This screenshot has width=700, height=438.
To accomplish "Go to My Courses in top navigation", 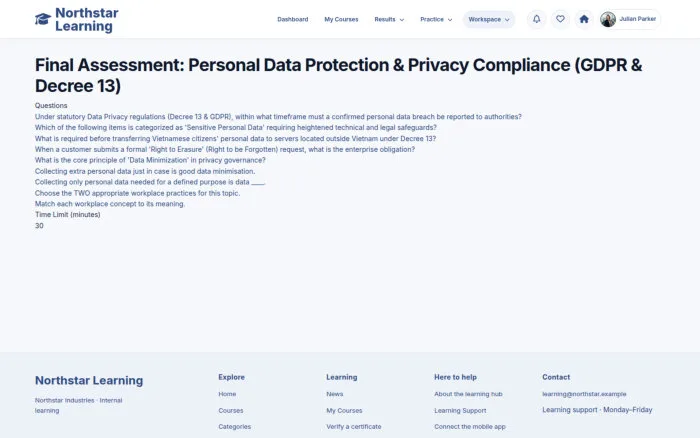I will pyautogui.click(x=341, y=19).
